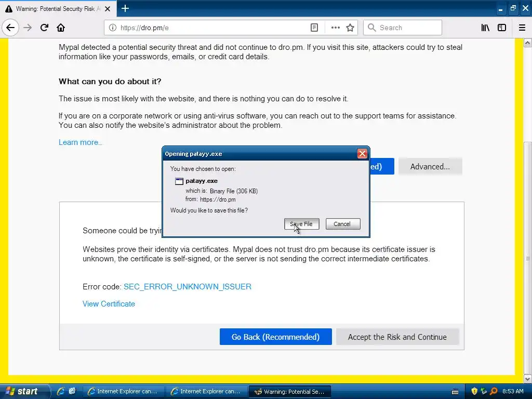Click the What can you do about it? heading
Screen dimensions: 532x399
tap(110, 82)
